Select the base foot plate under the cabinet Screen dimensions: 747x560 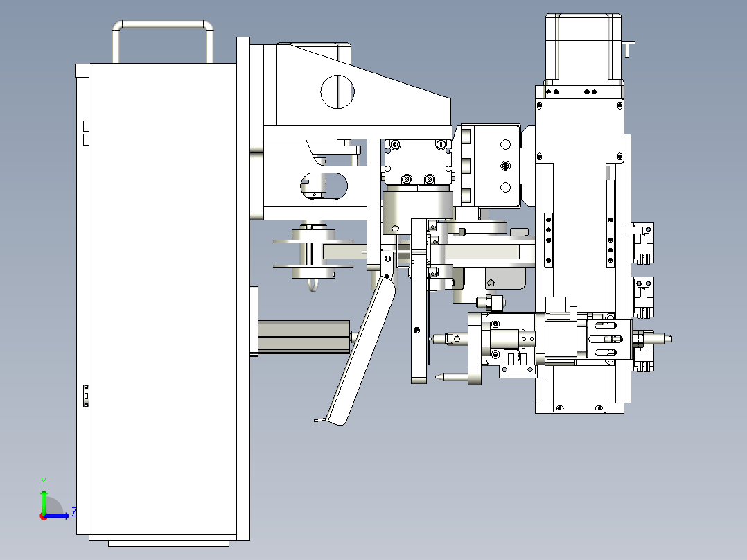(x=168, y=543)
